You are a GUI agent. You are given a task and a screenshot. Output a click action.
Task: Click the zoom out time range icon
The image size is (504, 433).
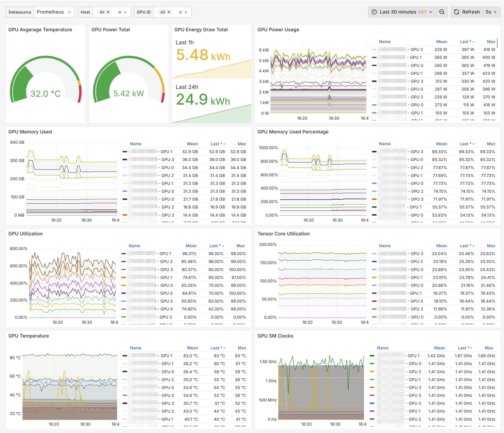pyautogui.click(x=442, y=12)
